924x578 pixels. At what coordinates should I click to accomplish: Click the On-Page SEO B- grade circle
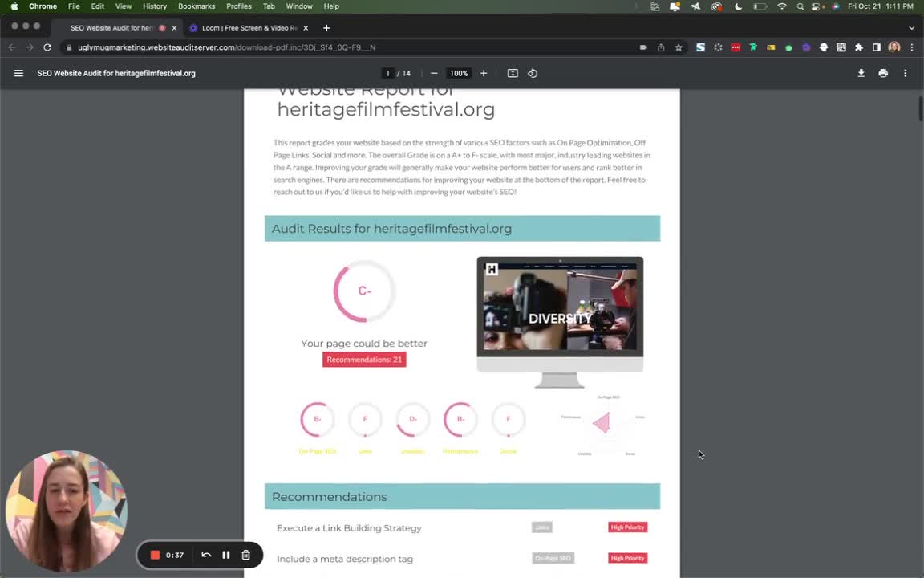pos(317,419)
